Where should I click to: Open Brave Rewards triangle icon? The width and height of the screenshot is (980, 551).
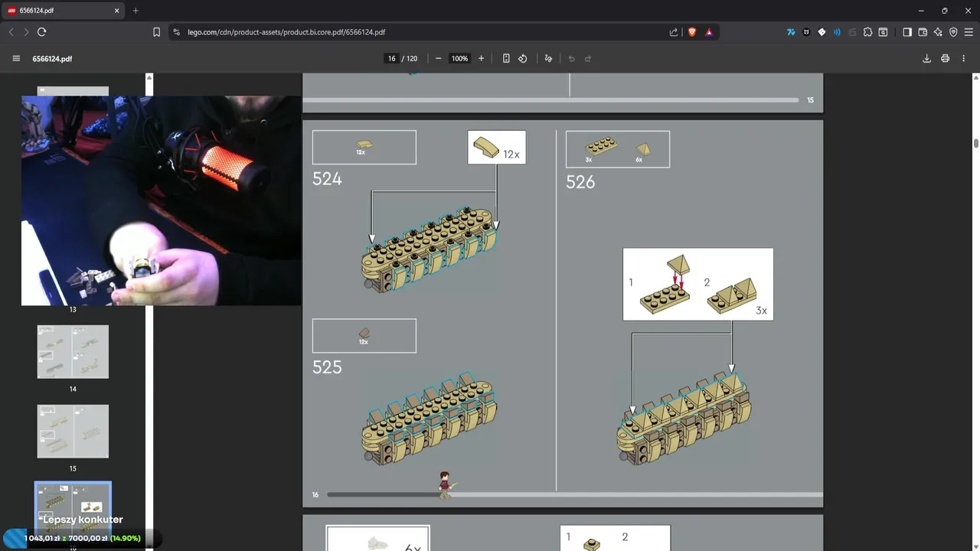click(709, 32)
